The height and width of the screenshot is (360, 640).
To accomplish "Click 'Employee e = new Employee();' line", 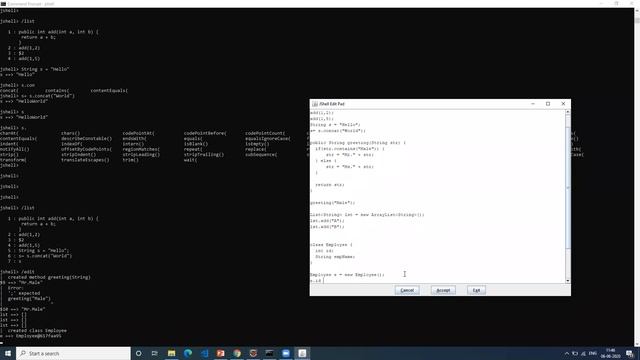I will [x=347, y=275].
